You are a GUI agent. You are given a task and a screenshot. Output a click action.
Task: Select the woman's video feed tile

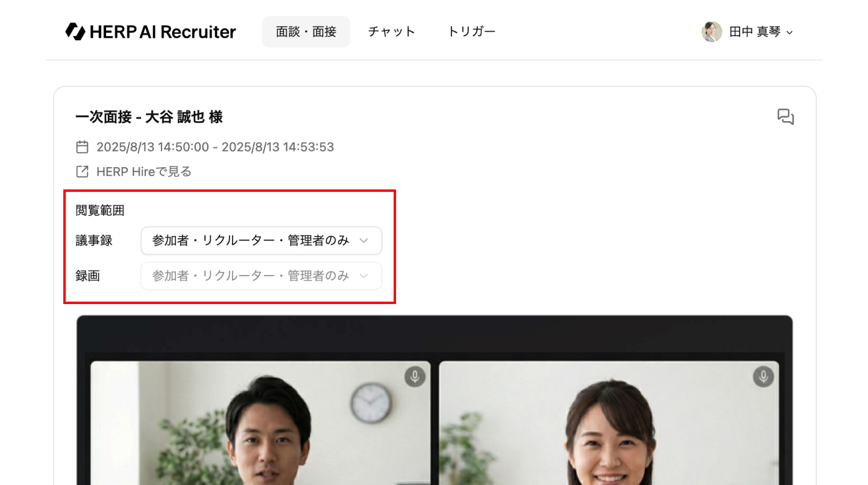(x=609, y=423)
